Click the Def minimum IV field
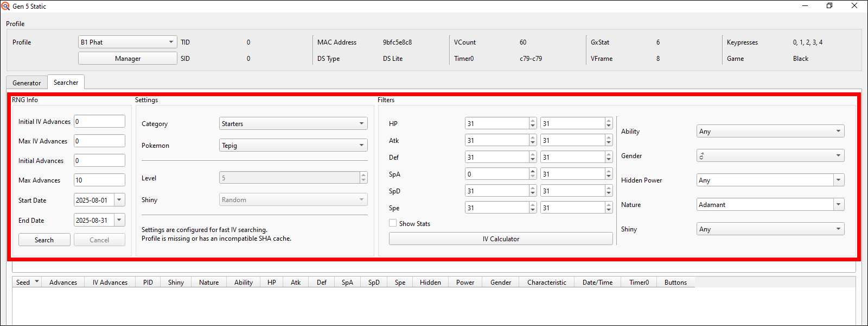Image resolution: width=868 pixels, height=326 pixels. point(497,157)
